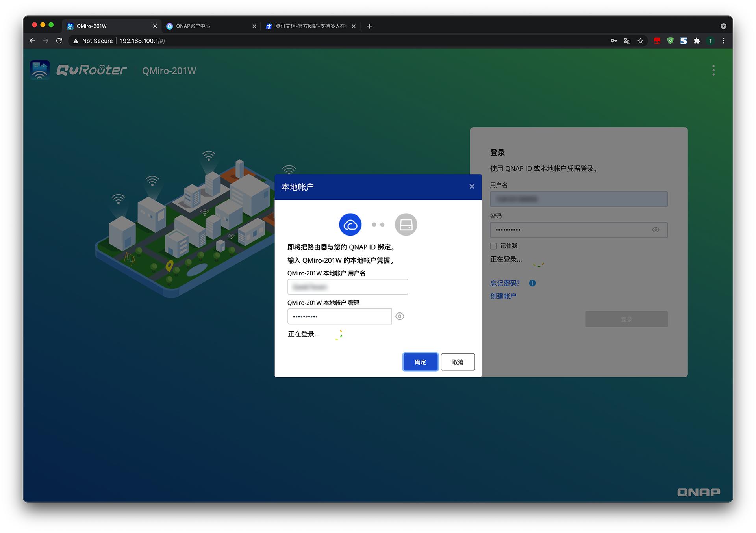
Task: Open Chrome's three-dot menu
Action: click(723, 41)
